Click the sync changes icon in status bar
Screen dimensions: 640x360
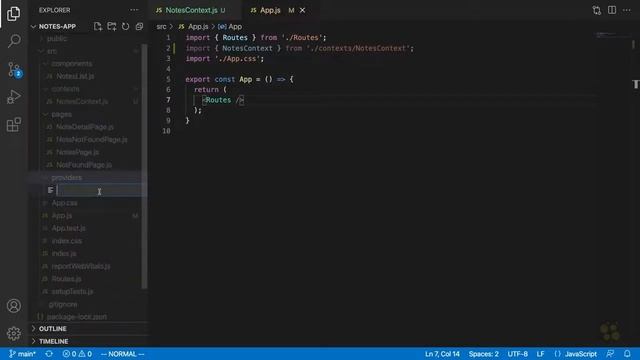pos(49,354)
